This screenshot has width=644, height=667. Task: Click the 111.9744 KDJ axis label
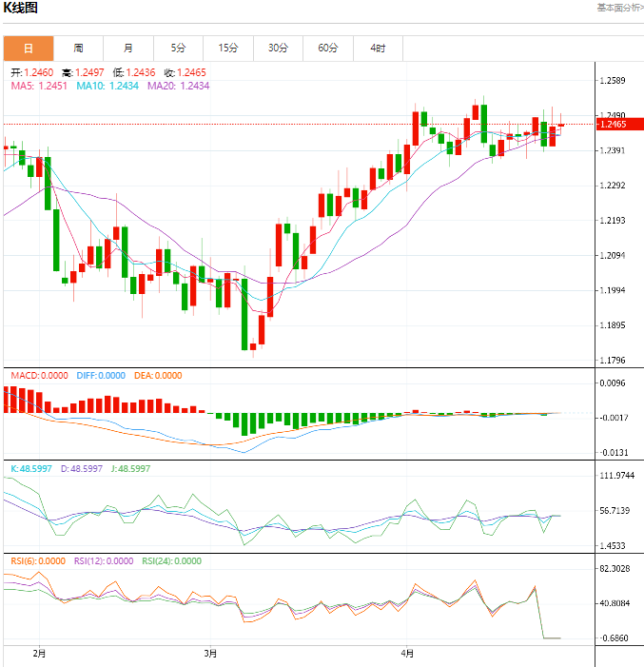(x=616, y=476)
